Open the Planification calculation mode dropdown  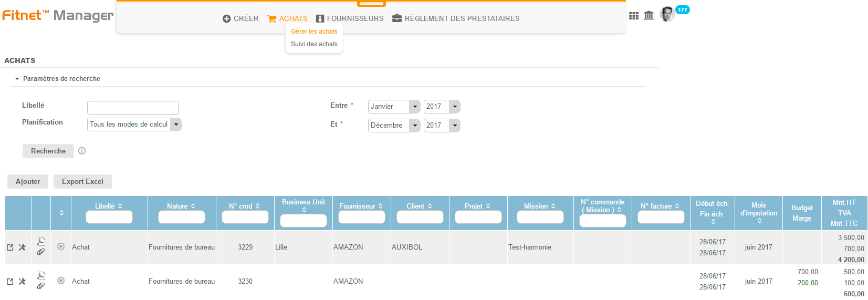(134, 125)
